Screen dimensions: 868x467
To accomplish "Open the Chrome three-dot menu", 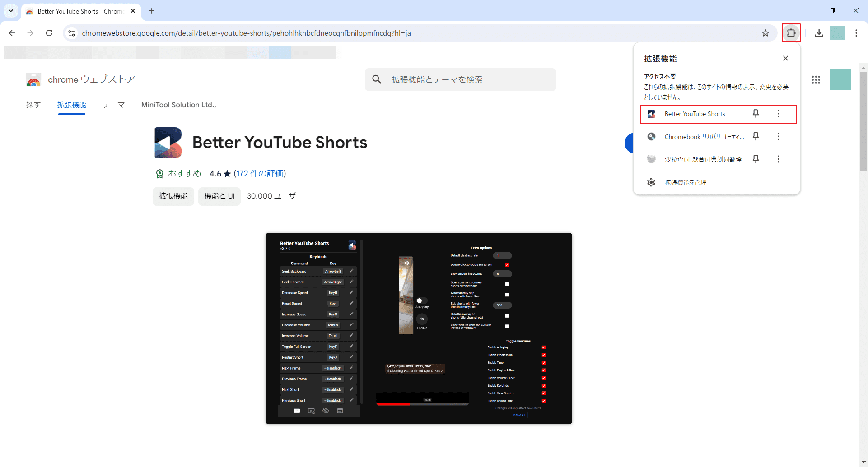I will 856,33.
